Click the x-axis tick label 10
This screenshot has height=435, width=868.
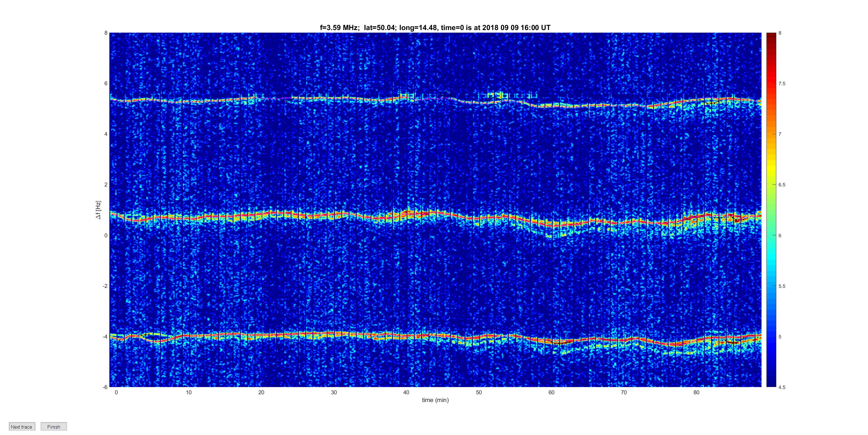tap(189, 392)
